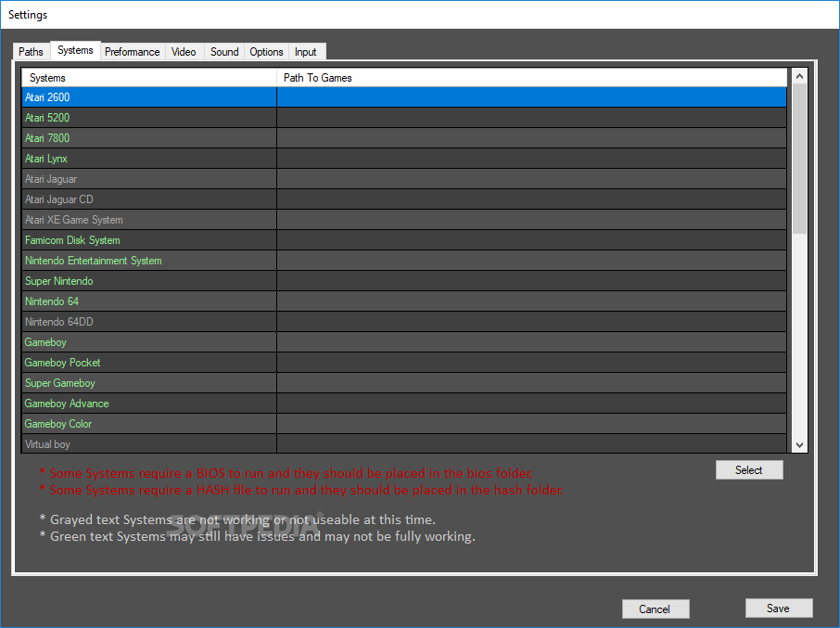Open the Video tab
840x628 pixels.
coord(184,51)
